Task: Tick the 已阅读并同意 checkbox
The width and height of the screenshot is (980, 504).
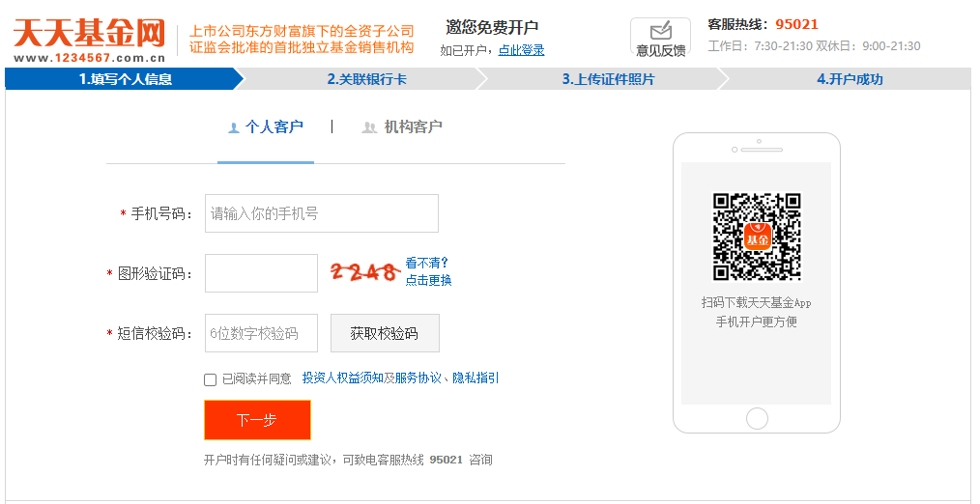Action: pyautogui.click(x=210, y=379)
